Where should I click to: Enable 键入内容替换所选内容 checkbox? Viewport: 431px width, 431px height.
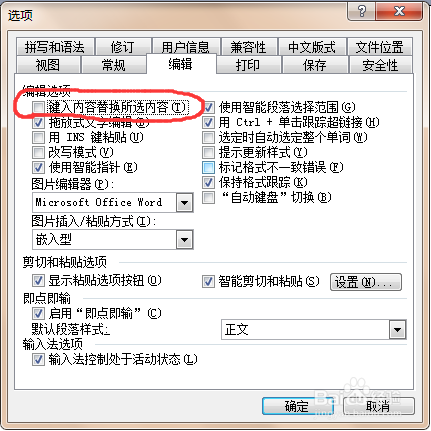tap(38, 108)
